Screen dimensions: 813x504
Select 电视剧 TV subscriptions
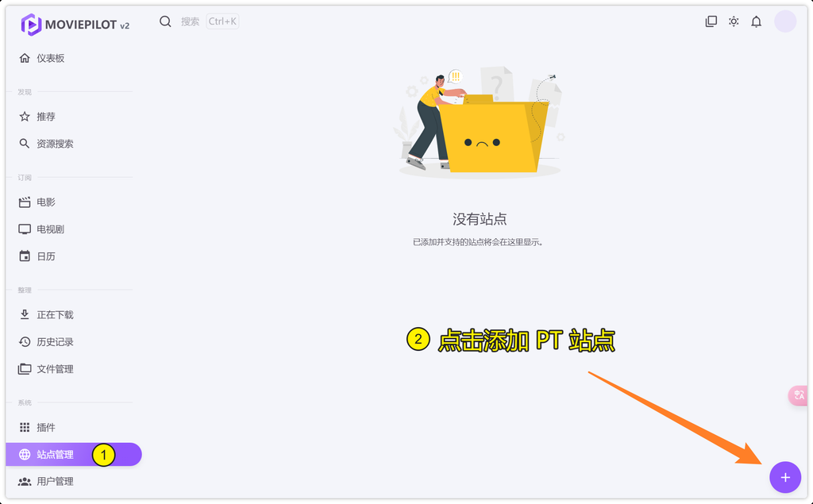[x=50, y=229]
